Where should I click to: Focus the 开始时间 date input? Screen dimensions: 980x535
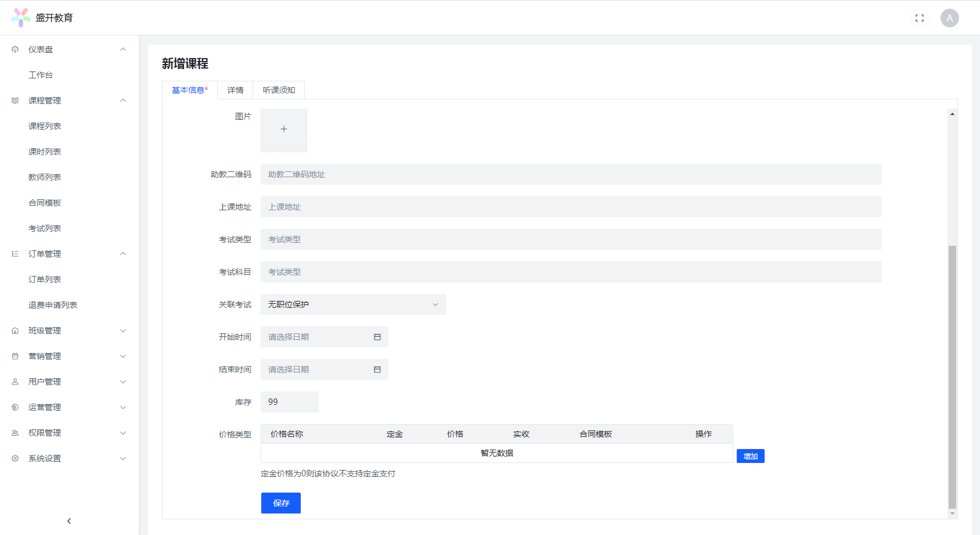point(325,337)
